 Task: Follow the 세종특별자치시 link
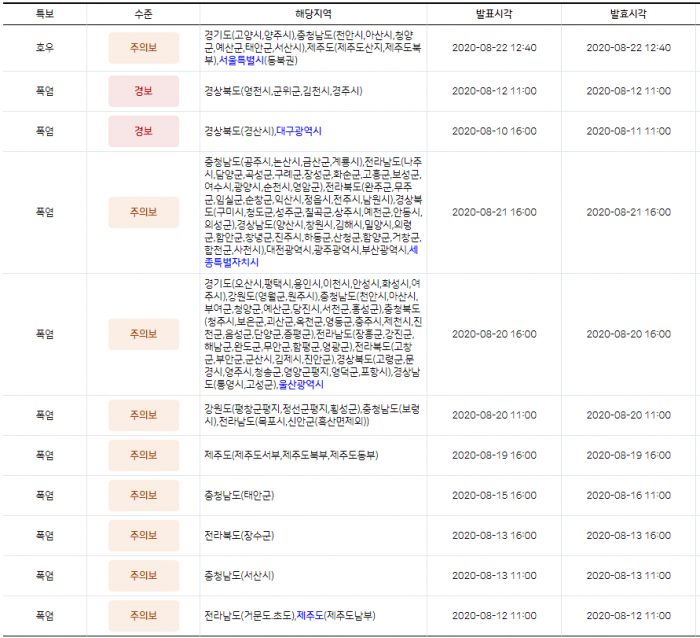[311, 256]
